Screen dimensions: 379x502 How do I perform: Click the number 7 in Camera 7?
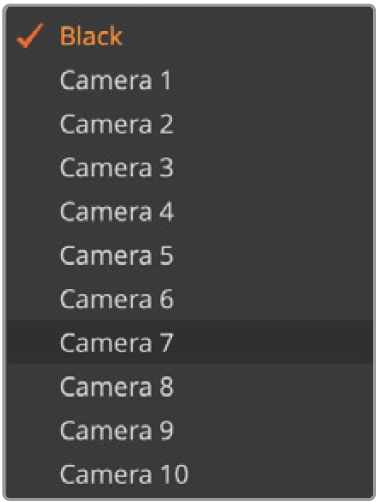[x=167, y=342]
